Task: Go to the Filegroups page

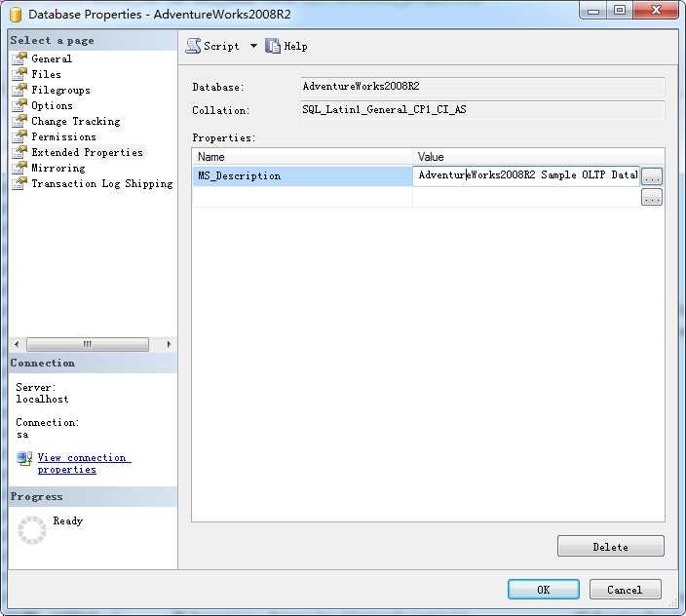Action: pos(60,90)
